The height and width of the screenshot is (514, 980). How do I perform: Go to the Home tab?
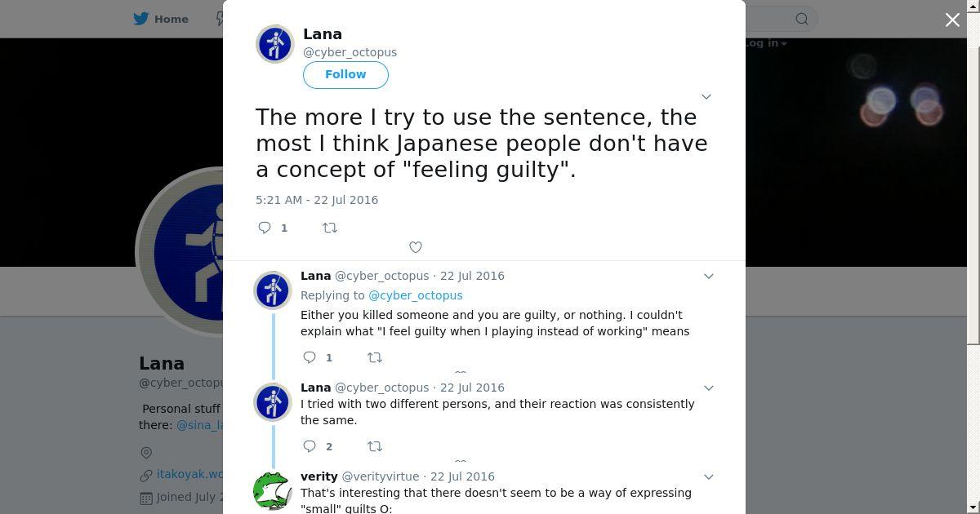tap(171, 19)
